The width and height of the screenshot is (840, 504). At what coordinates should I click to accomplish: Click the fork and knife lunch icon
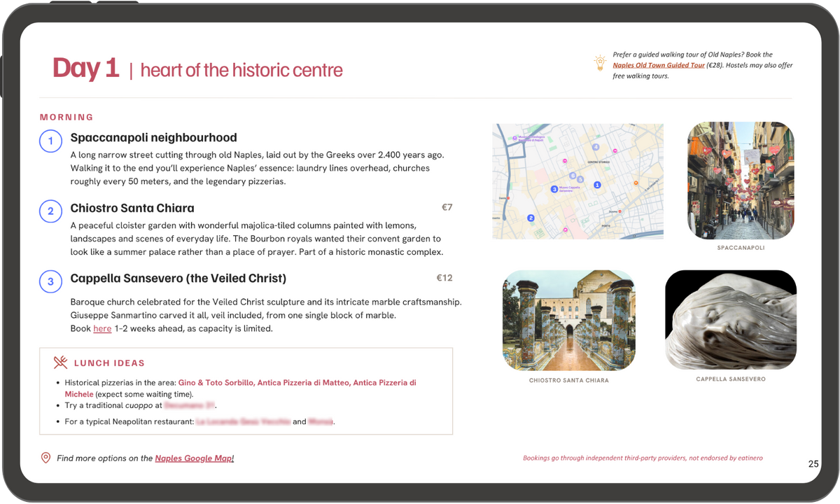[61, 363]
